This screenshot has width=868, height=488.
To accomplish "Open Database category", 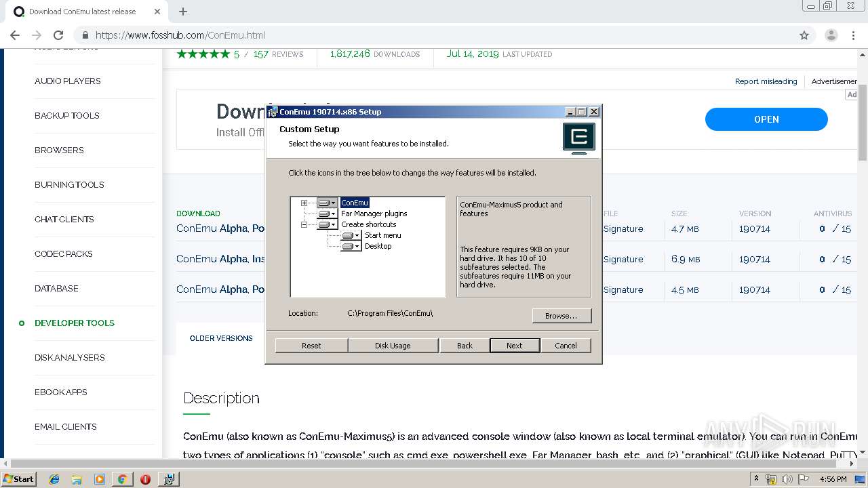I will (56, 288).
